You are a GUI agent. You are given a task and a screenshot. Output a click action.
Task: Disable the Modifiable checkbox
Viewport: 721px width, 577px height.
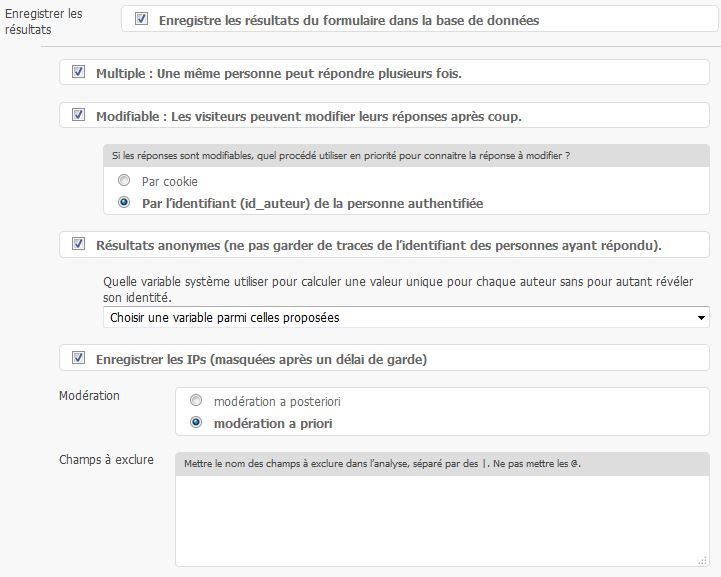79,116
